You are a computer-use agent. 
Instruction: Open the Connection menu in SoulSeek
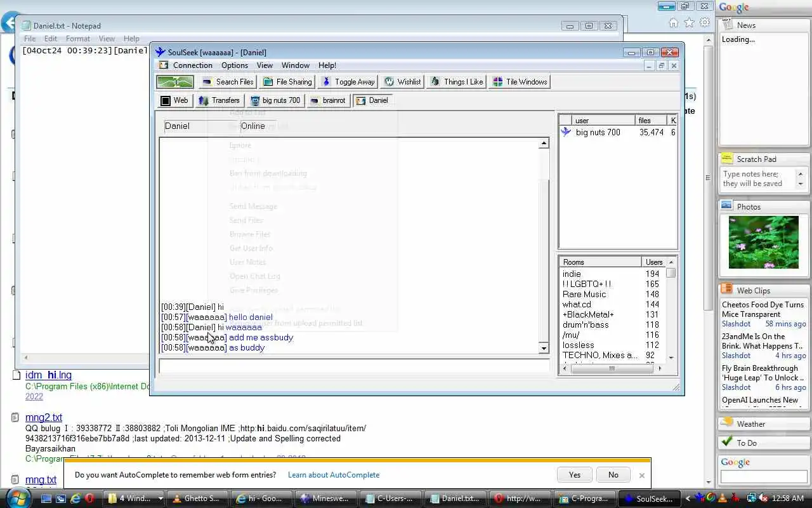point(193,65)
